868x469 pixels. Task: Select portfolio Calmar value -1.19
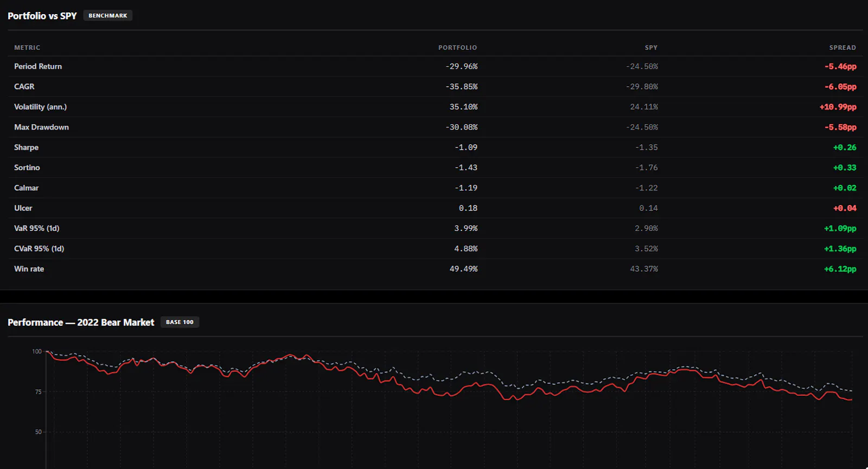pos(466,188)
